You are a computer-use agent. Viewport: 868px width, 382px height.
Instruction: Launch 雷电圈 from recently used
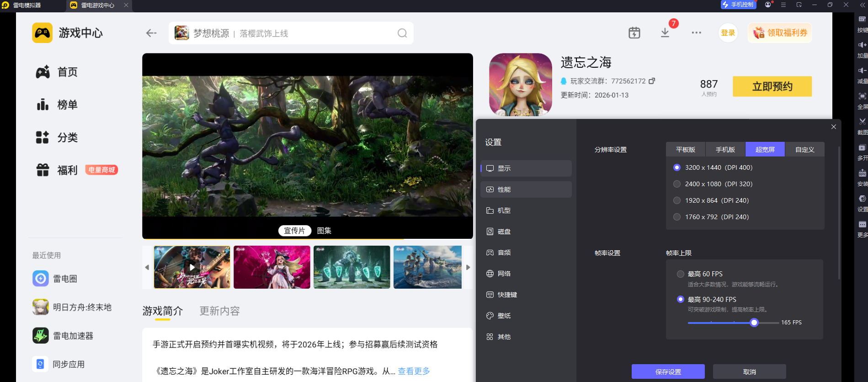[55, 279]
